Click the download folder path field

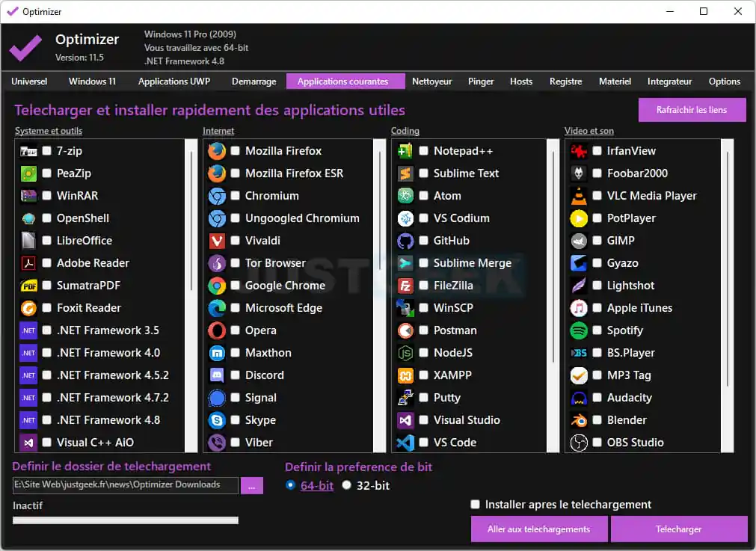126,485
